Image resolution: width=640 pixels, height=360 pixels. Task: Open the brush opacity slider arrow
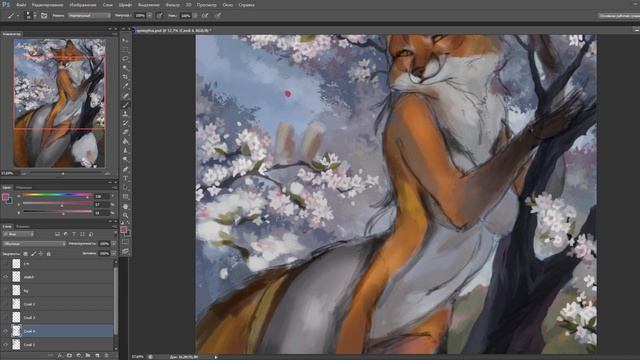pyautogui.click(x=150, y=16)
